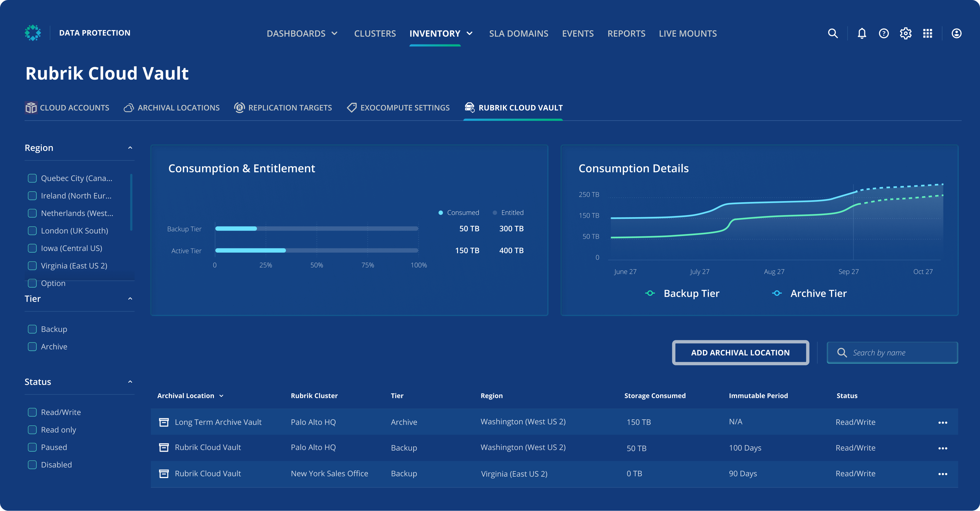Check the Virginia (East US 2) filter
980x511 pixels.
click(x=32, y=266)
